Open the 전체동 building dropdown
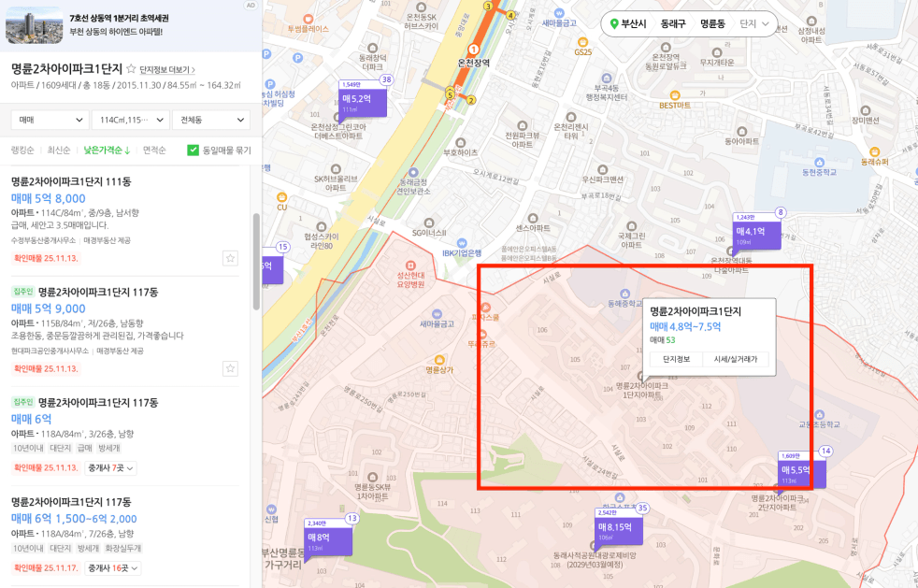The width and height of the screenshot is (918, 588). pos(210,121)
